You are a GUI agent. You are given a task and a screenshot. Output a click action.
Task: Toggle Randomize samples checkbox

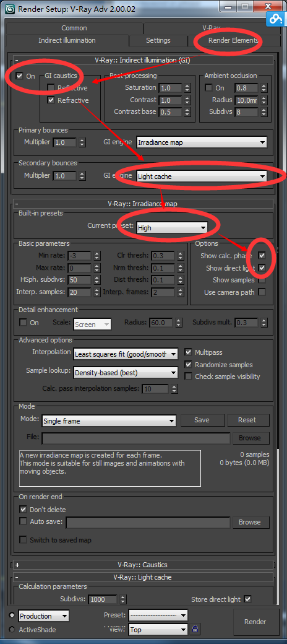pyautogui.click(x=188, y=364)
